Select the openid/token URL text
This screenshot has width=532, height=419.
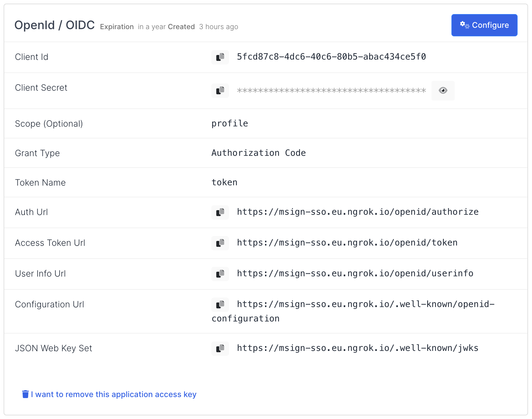(347, 243)
